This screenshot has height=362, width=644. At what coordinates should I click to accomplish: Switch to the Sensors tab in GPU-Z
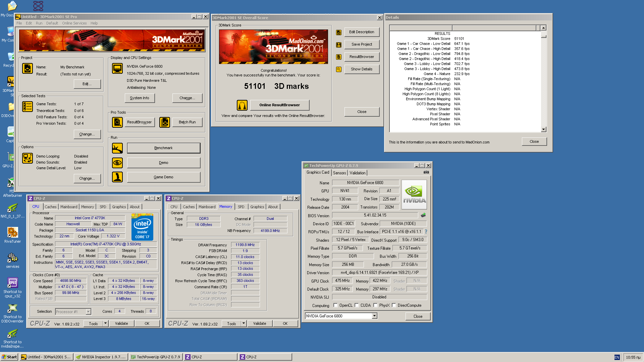(x=339, y=173)
